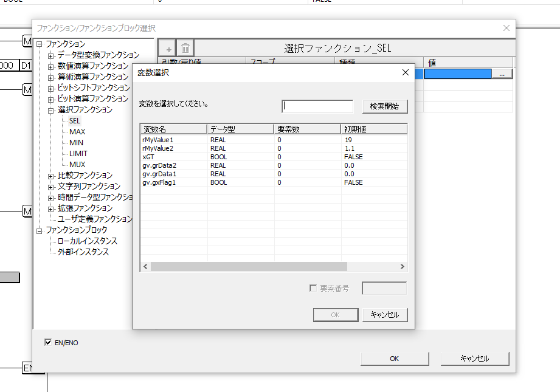Viewport: 560px width, 392px height.
Task: Click the ellipsis browse button in value cell
Action: click(x=502, y=74)
